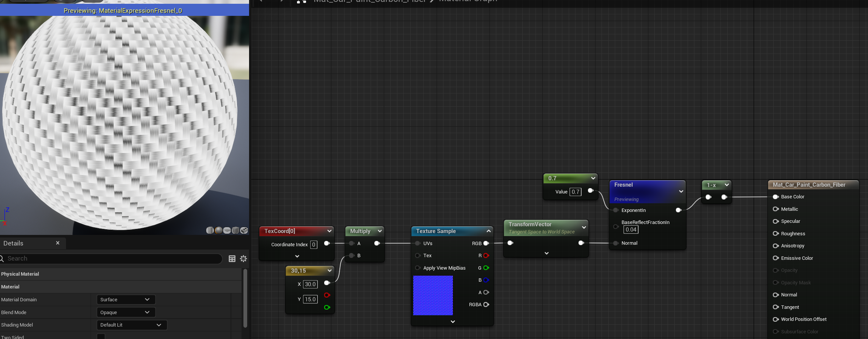Screen dimensions: 868x339
Task: Toggle TransformVector node header chevron
Action: tap(584, 227)
